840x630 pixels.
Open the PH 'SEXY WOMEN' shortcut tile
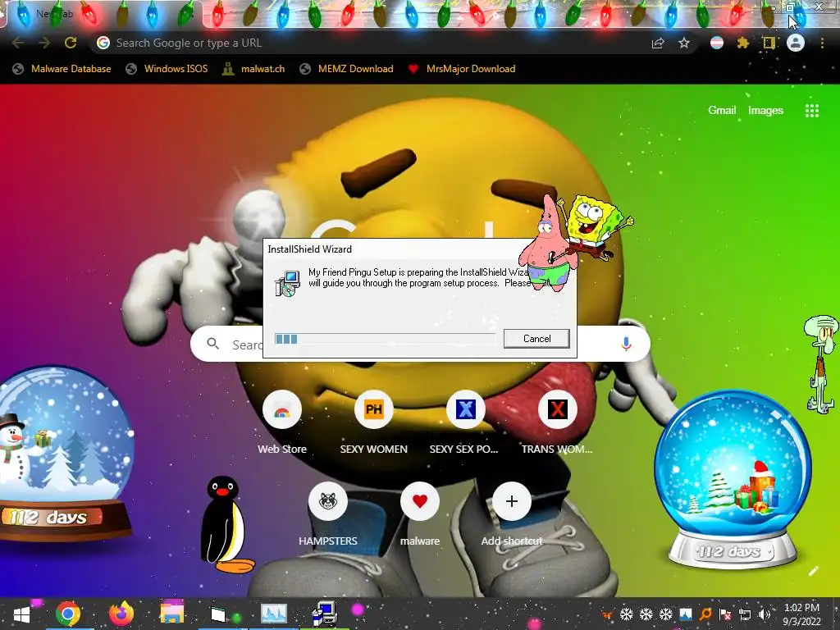[374, 423]
